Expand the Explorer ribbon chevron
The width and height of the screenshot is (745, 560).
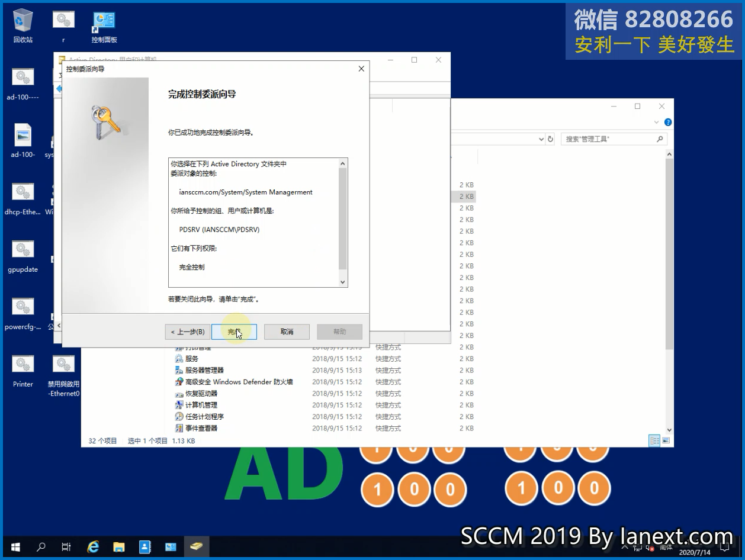pyautogui.click(x=656, y=123)
